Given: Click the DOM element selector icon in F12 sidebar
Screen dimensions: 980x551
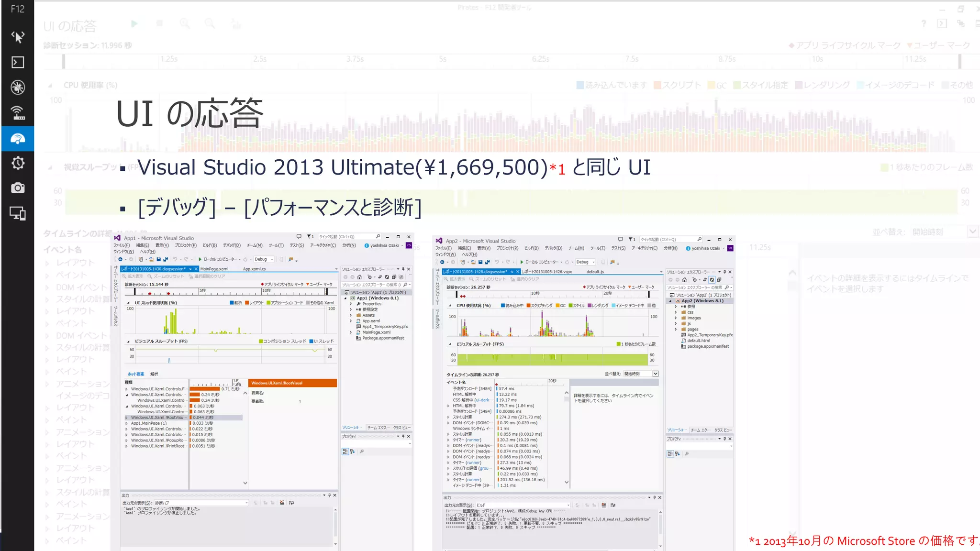Looking at the screenshot, I should click(x=18, y=37).
